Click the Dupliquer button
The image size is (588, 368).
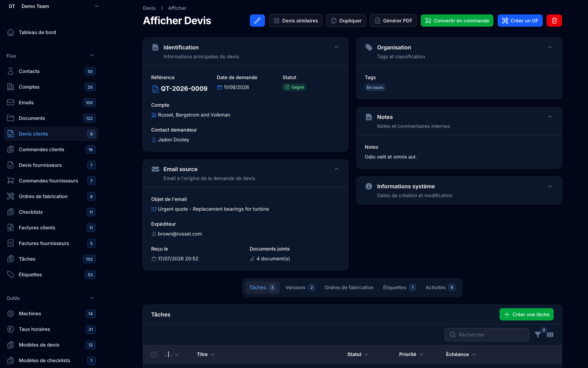(x=346, y=21)
